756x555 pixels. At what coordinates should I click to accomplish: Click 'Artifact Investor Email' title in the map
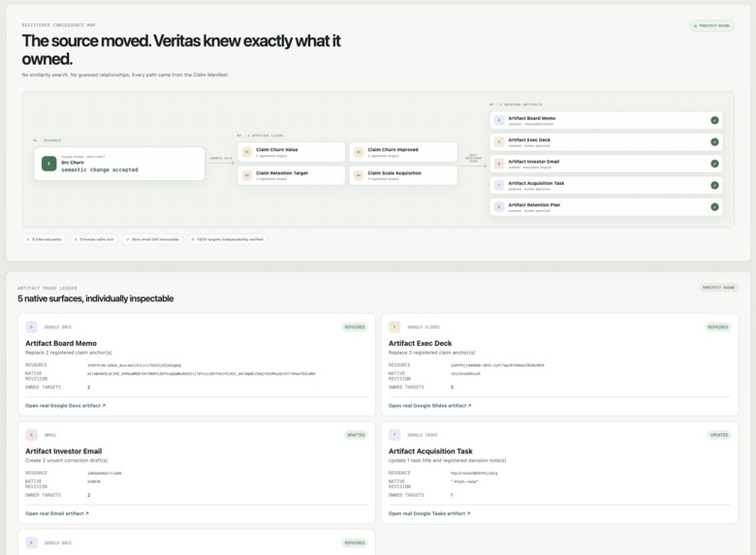click(x=534, y=162)
